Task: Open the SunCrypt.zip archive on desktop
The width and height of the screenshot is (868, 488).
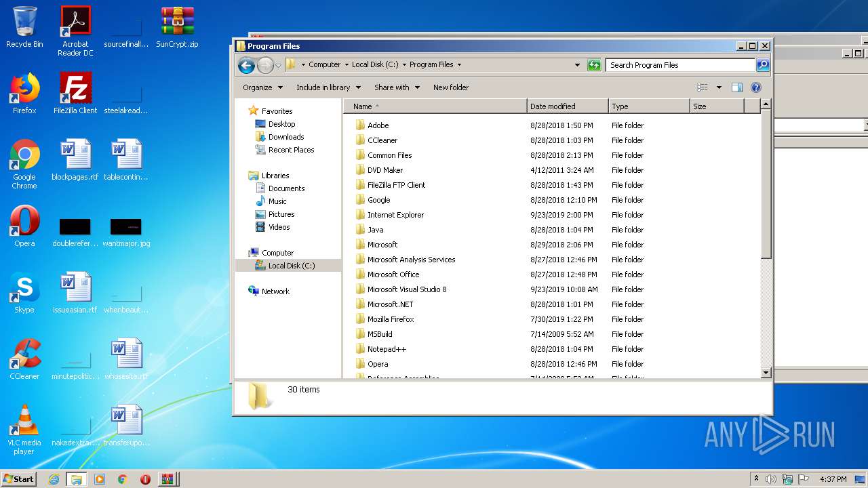Action: [177, 27]
